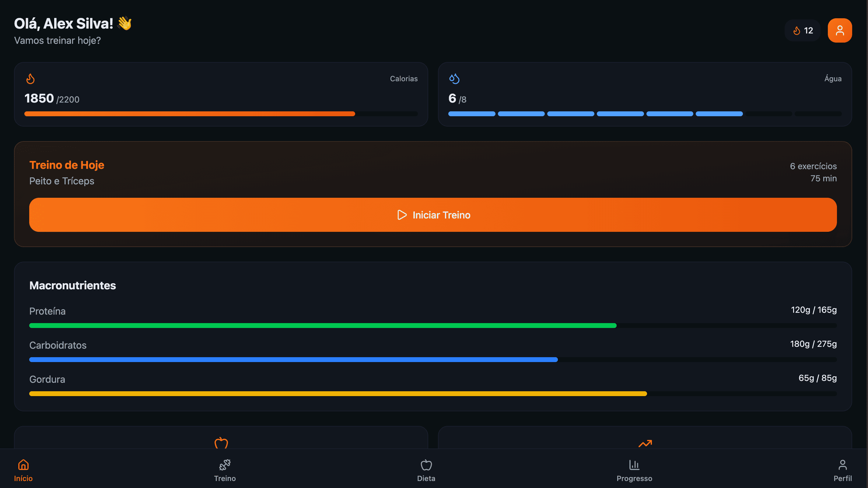Click the green Proteína progress bar
The image size is (868, 488).
coord(323,325)
